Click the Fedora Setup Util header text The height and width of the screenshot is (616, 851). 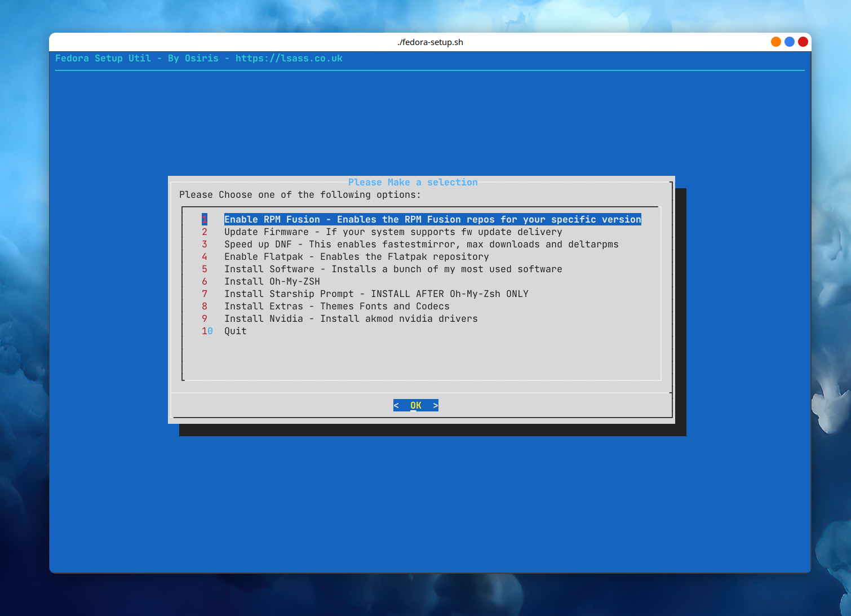click(x=199, y=58)
